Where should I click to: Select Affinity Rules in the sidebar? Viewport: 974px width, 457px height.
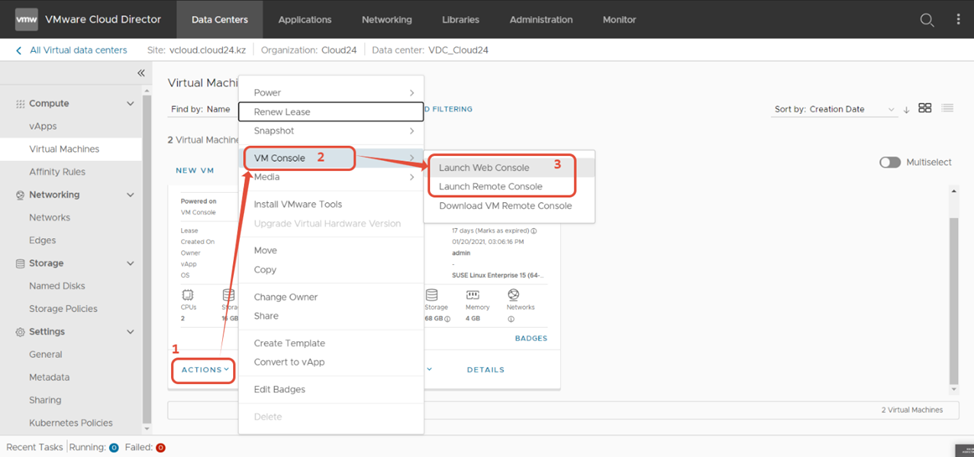(57, 172)
